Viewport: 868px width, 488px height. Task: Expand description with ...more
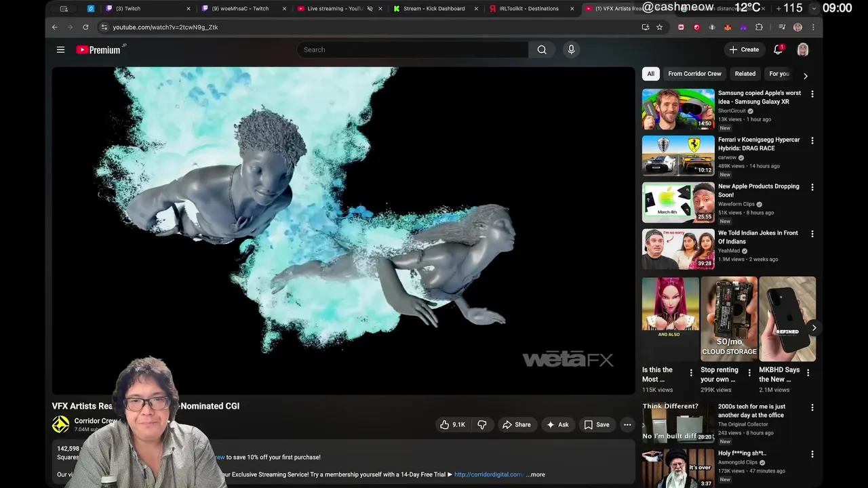[x=536, y=474]
